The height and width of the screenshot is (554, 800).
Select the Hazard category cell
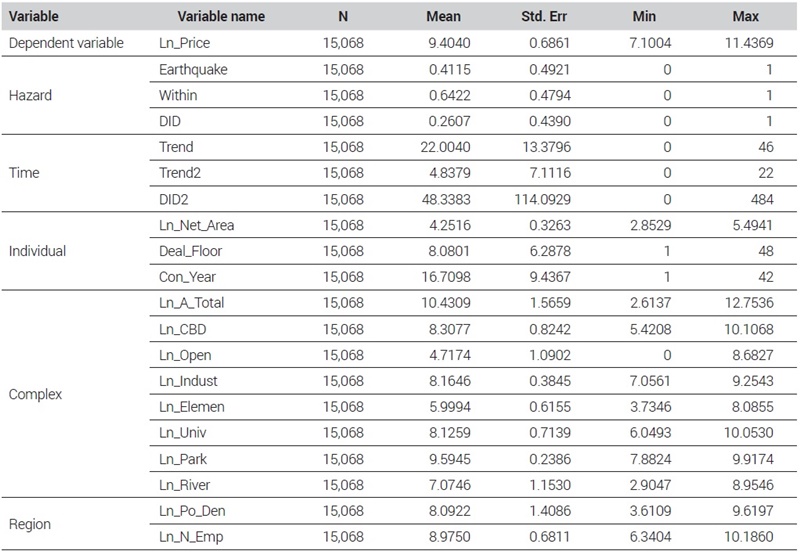point(31,95)
